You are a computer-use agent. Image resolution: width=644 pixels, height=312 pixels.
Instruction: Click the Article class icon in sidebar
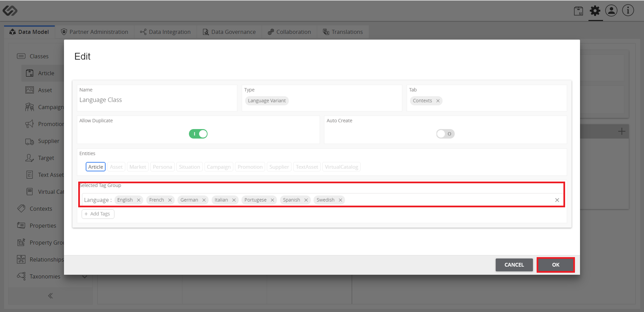click(30, 73)
